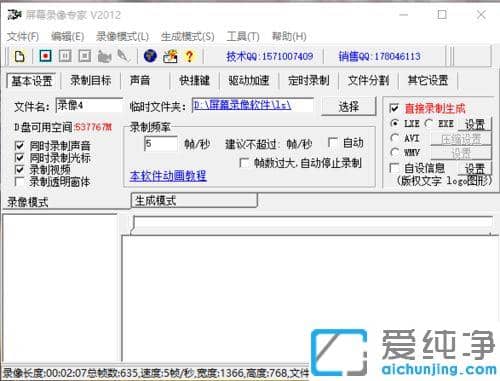Click 设置 button beside 自设信息
The image size is (500, 381).
pyautogui.click(x=475, y=168)
